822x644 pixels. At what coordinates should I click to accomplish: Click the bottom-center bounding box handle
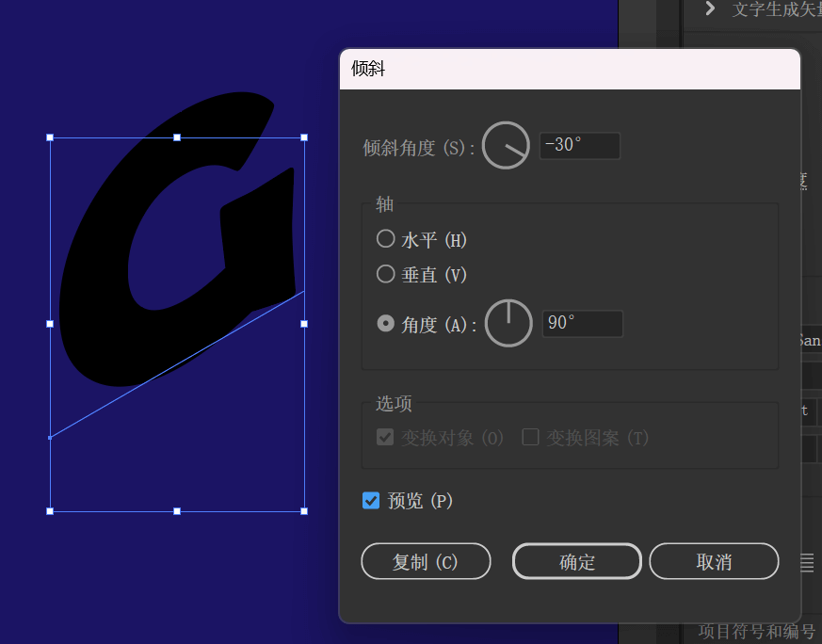[x=177, y=511]
